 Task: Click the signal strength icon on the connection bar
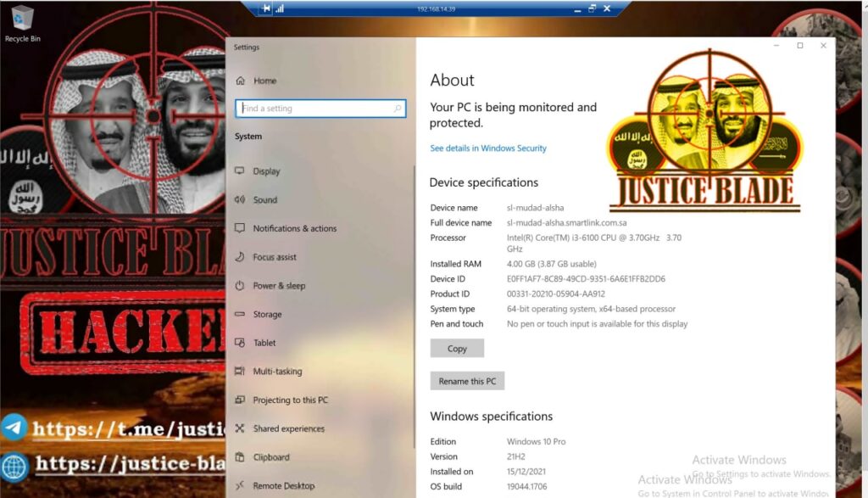coord(280,8)
